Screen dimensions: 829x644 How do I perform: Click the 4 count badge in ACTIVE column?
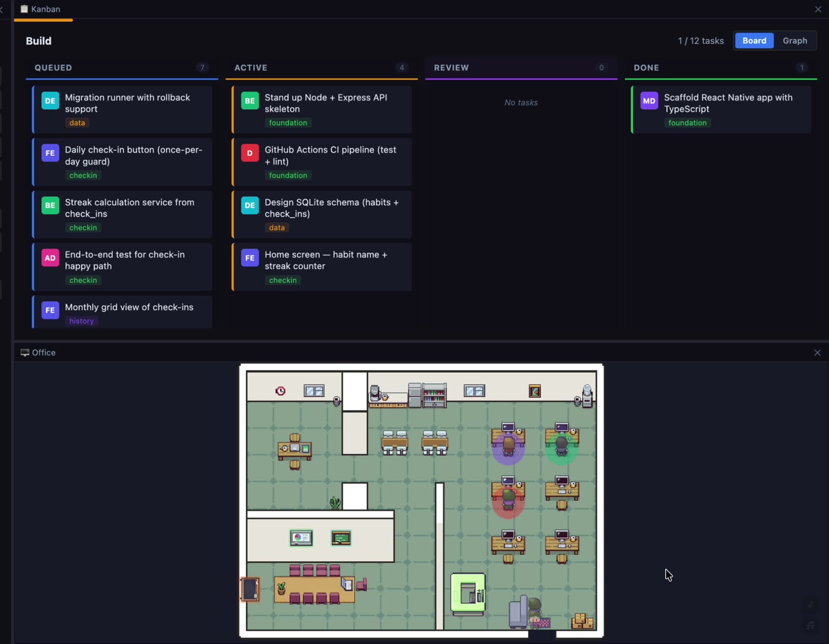(402, 67)
